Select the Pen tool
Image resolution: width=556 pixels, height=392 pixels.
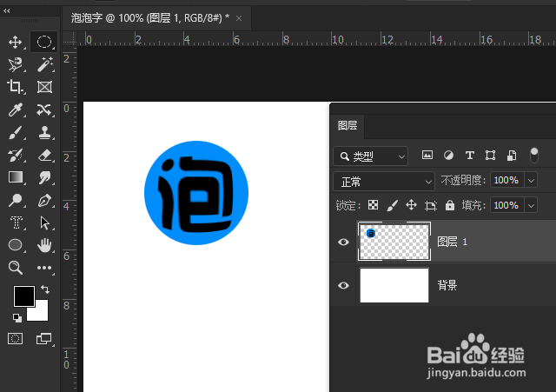(44, 201)
